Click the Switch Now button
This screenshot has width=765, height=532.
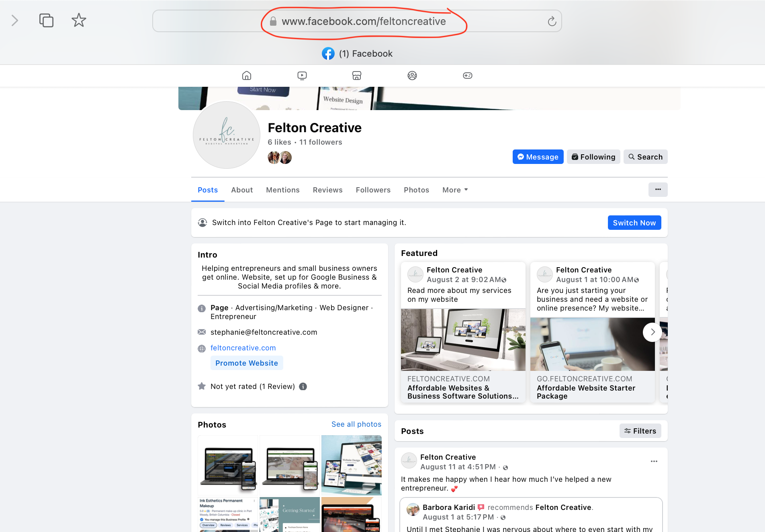click(x=634, y=223)
